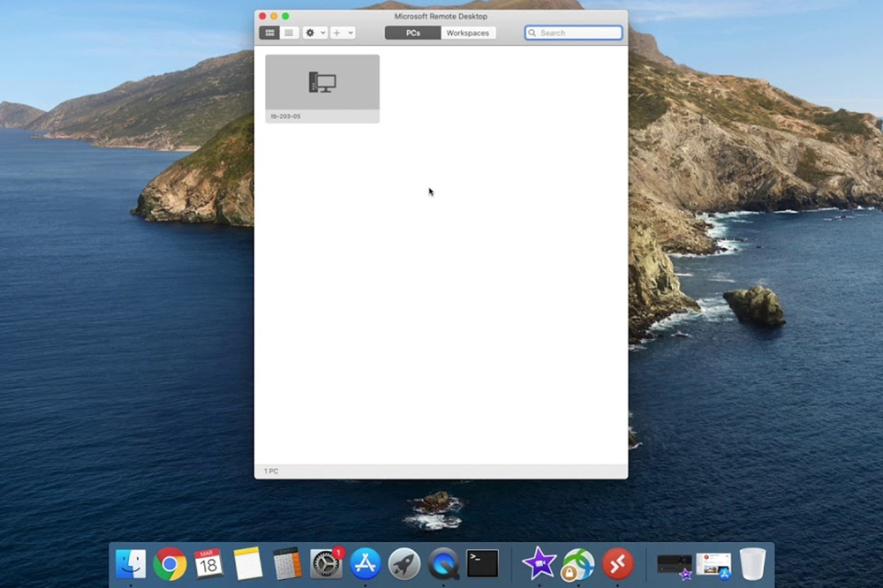Open the VPN globe-lock app in Dock
The height and width of the screenshot is (588, 883).
tap(578, 564)
